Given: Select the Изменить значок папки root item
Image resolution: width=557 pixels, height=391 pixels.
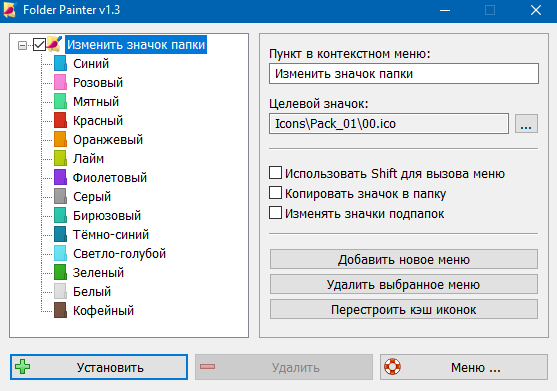Looking at the screenshot, I should point(136,45).
